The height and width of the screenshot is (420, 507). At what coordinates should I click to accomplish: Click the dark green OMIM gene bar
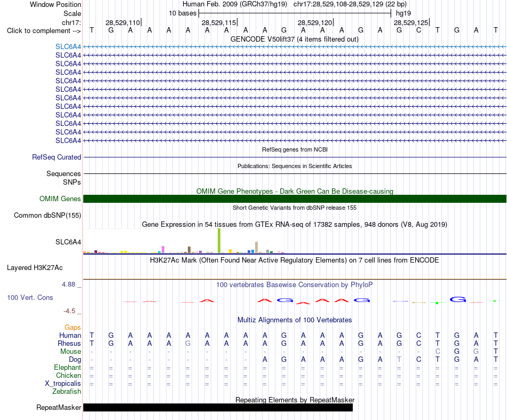295,199
